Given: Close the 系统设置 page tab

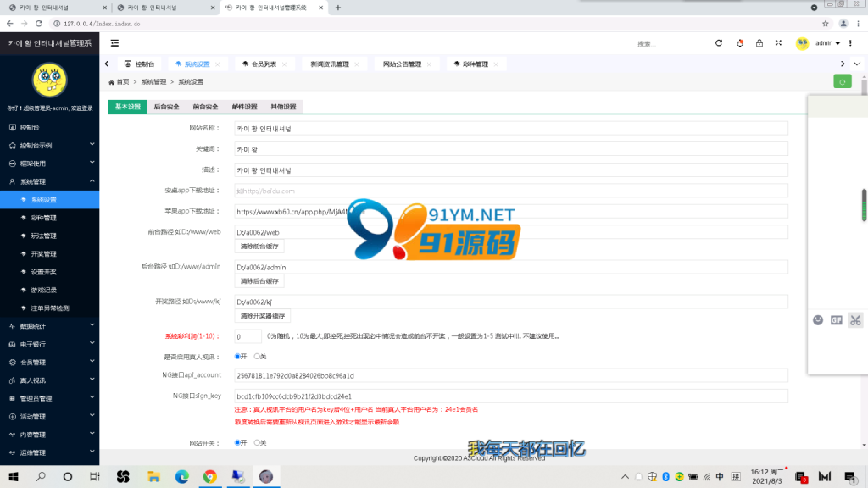Looking at the screenshot, I should (x=218, y=64).
